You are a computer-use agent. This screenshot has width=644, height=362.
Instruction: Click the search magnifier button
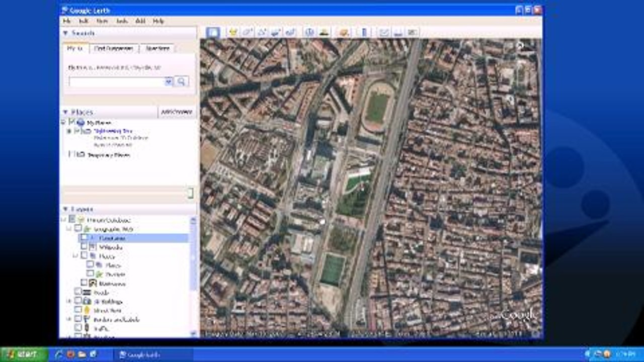click(x=182, y=81)
